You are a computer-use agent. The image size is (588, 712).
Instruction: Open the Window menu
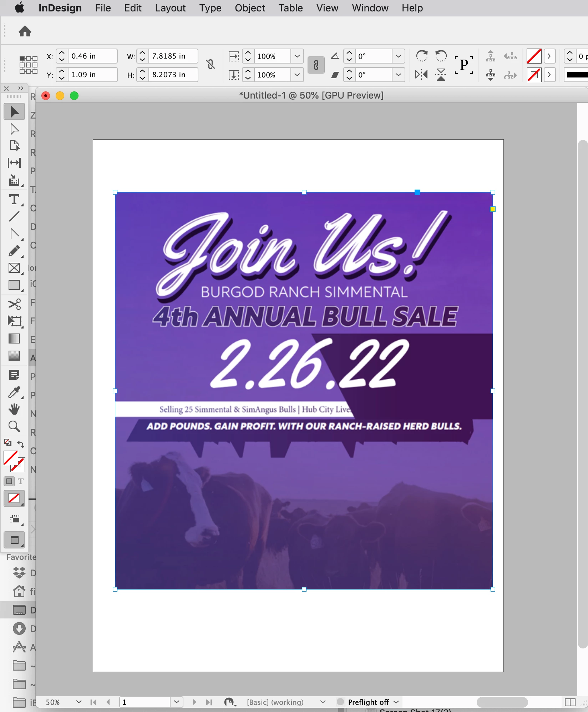(x=370, y=8)
